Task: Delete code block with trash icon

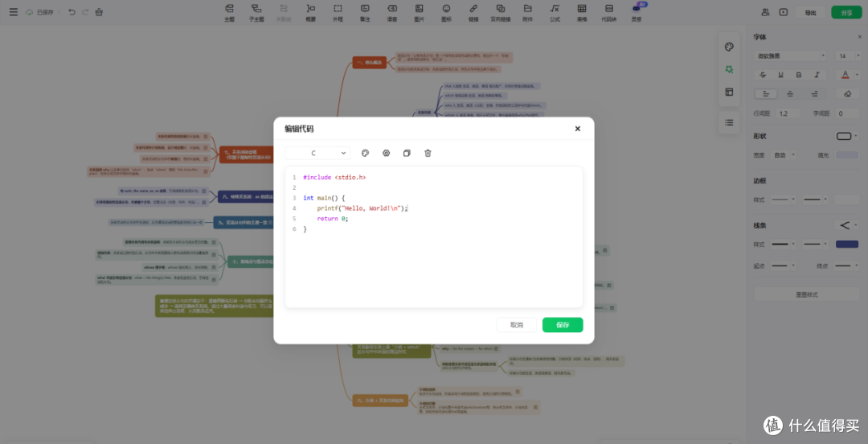Action: click(428, 153)
